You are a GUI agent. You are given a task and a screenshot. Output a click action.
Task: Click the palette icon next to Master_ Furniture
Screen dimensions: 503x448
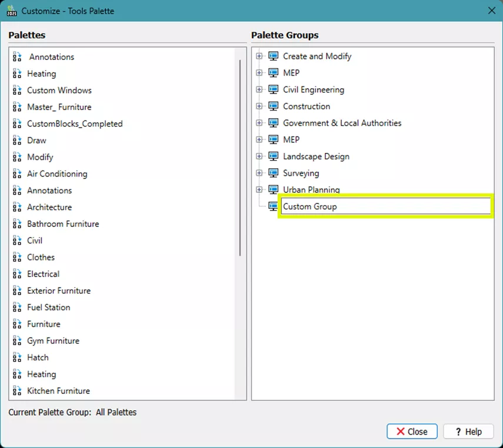[x=17, y=107]
